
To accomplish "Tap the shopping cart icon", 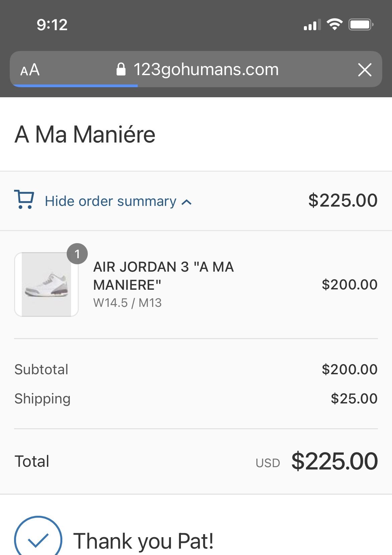I will click(x=24, y=200).
